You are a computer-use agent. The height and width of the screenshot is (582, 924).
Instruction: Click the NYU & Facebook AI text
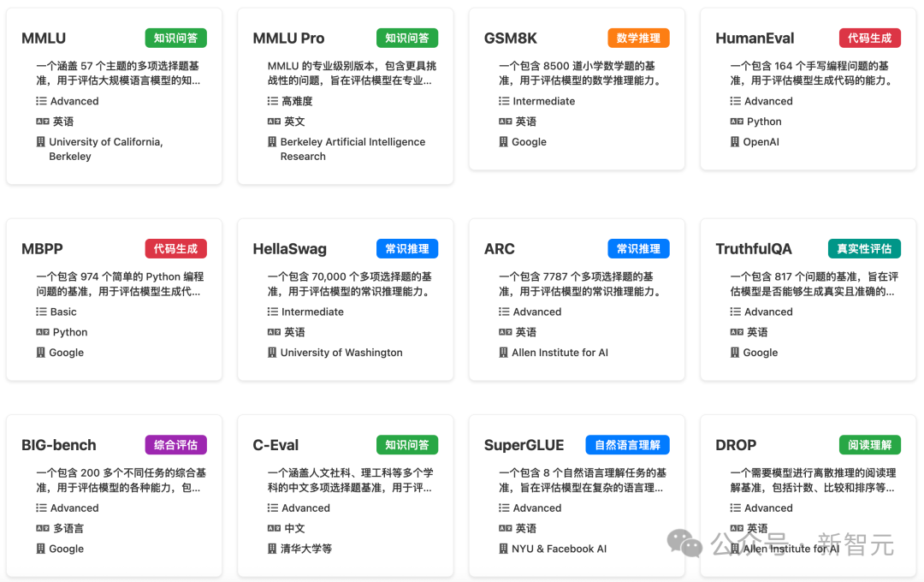coord(559,549)
